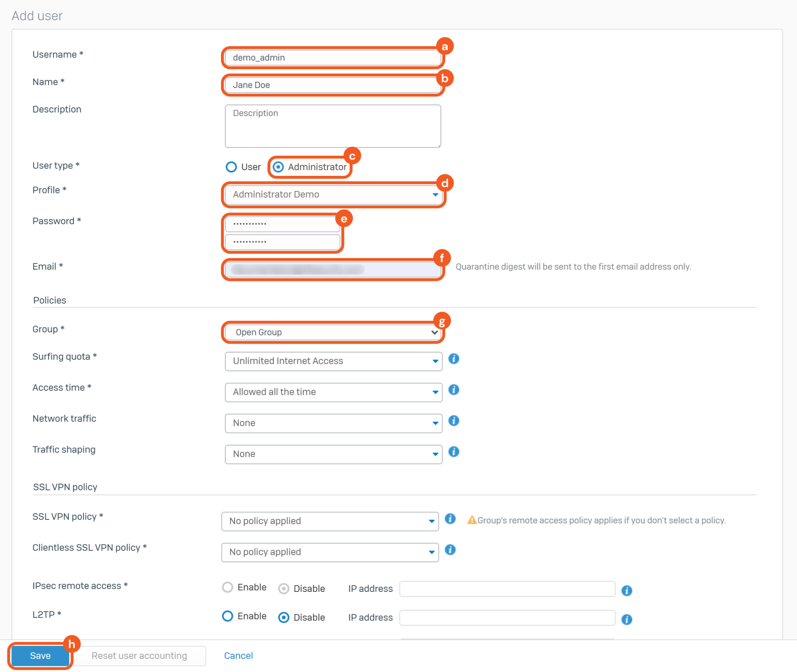Click the Save button
The width and height of the screenshot is (797, 672).
[x=40, y=656]
